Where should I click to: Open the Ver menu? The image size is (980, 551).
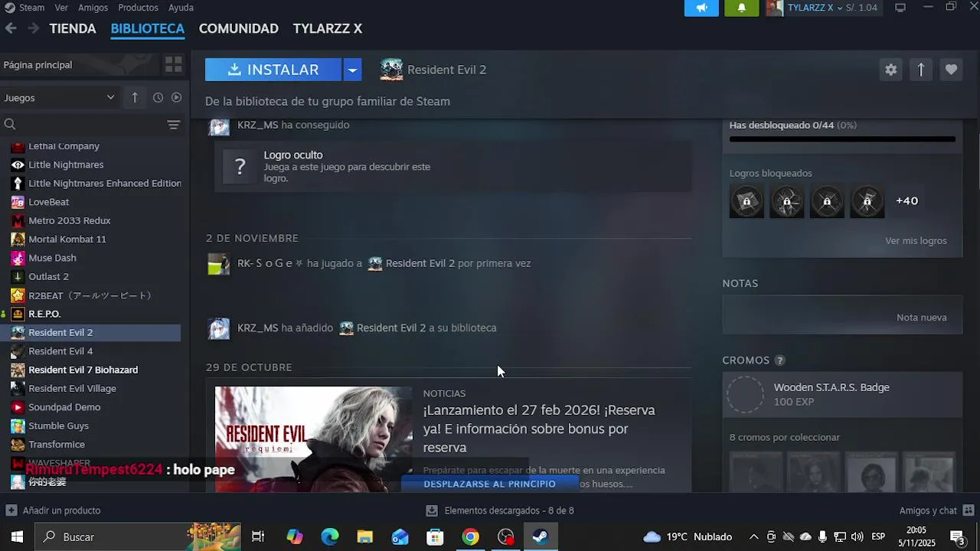click(61, 8)
